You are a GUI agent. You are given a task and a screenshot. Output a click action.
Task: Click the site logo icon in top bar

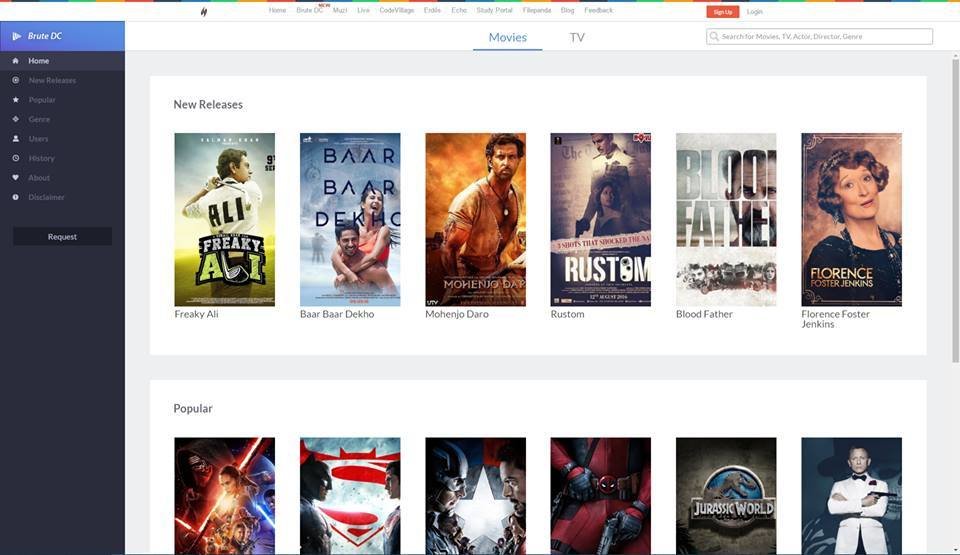pos(204,11)
